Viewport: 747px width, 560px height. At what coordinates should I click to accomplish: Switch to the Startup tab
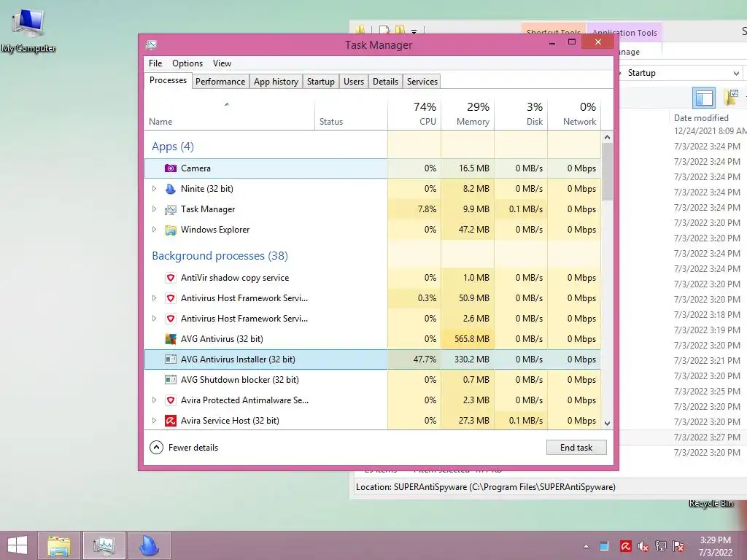(x=321, y=82)
